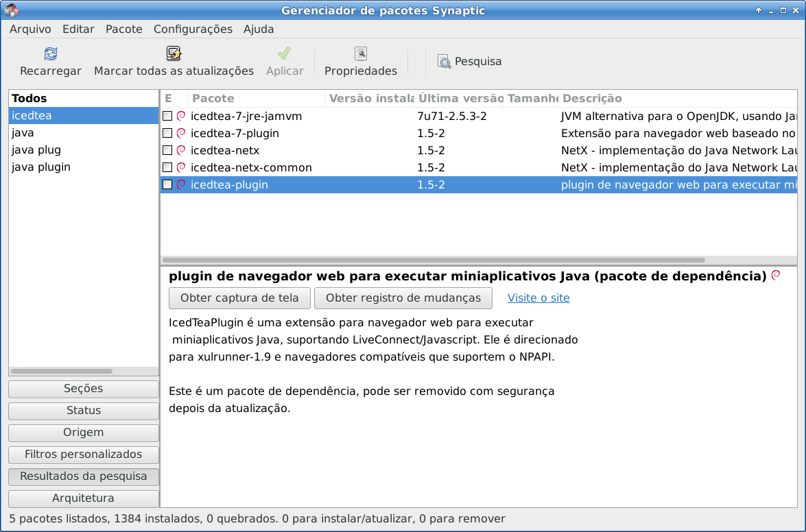Click the package list horizontal scrollbar
Viewport: 806px width, 532px height.
coord(434,261)
